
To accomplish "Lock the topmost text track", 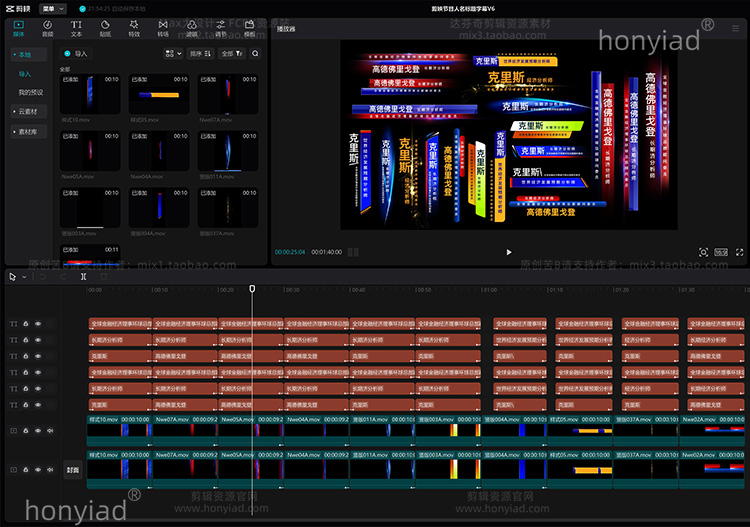I will click(x=26, y=324).
